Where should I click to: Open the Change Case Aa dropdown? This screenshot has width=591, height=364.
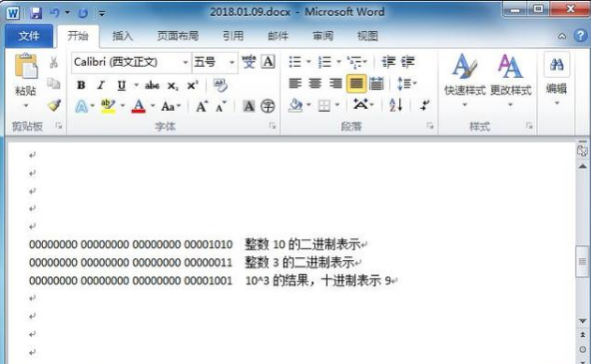[x=171, y=107]
